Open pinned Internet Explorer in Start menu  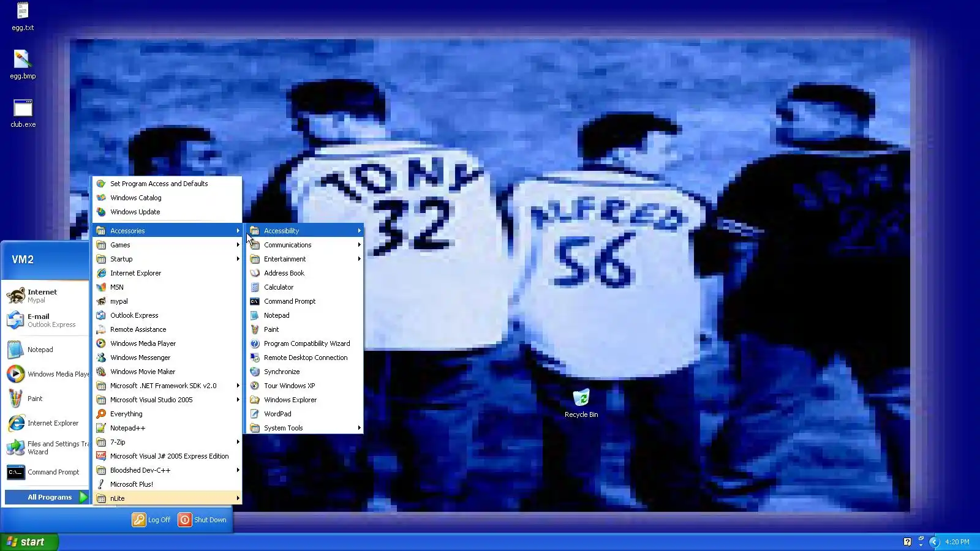(46, 423)
